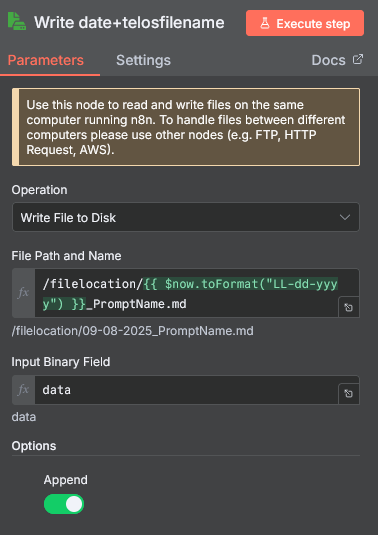This screenshot has width=378, height=535.
Task: Click the green file node icon
Action: pyautogui.click(x=17, y=21)
